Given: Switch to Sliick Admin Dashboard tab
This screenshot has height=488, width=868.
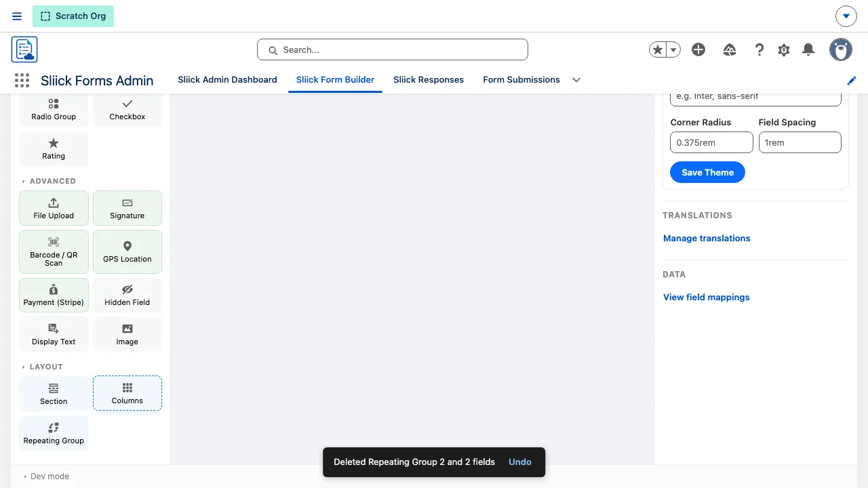Looking at the screenshot, I should [x=227, y=79].
